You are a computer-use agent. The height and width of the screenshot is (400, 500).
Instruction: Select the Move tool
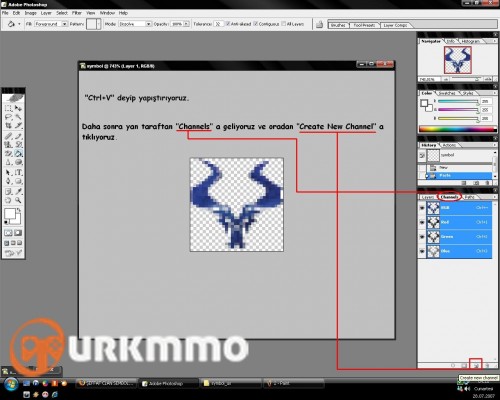(18, 108)
